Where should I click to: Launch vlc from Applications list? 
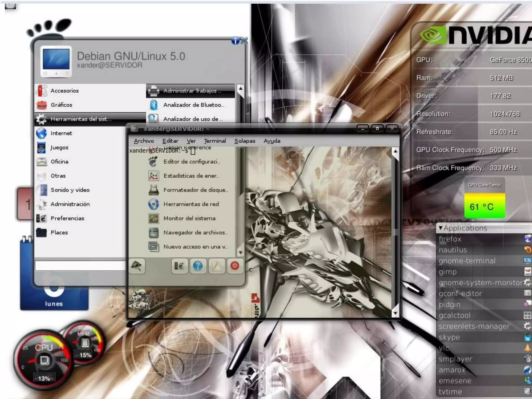[x=485, y=348]
